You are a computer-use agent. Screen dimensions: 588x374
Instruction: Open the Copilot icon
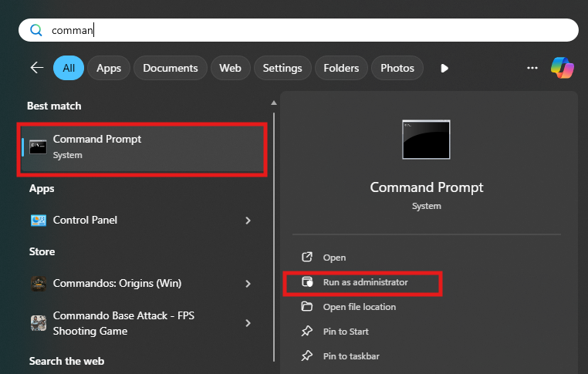tap(562, 68)
